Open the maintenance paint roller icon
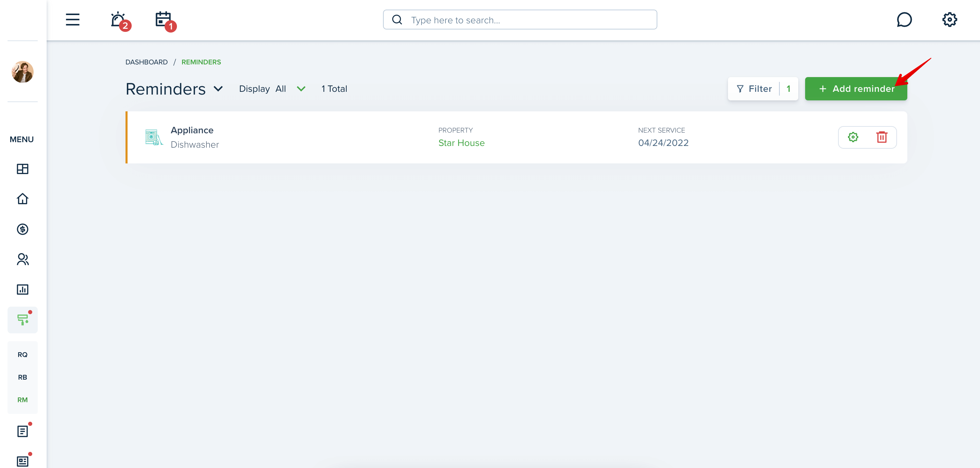Viewport: 980px width, 468px height. [x=22, y=319]
